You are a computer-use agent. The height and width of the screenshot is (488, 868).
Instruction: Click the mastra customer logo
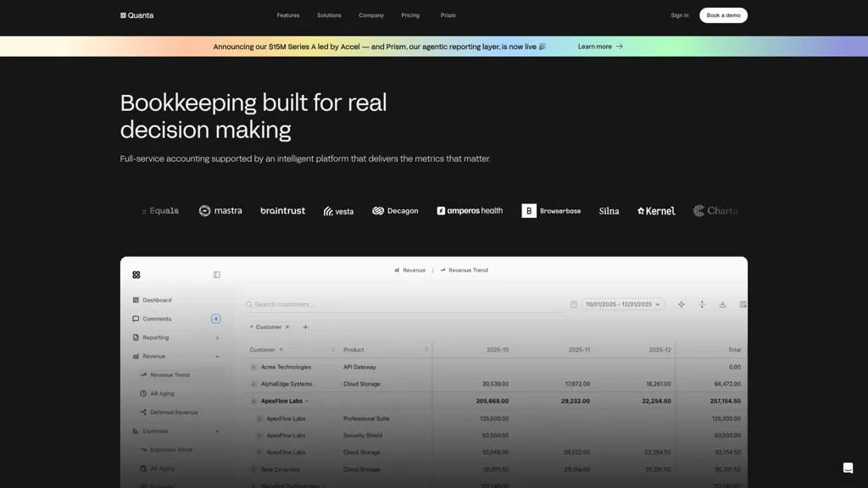pos(220,211)
